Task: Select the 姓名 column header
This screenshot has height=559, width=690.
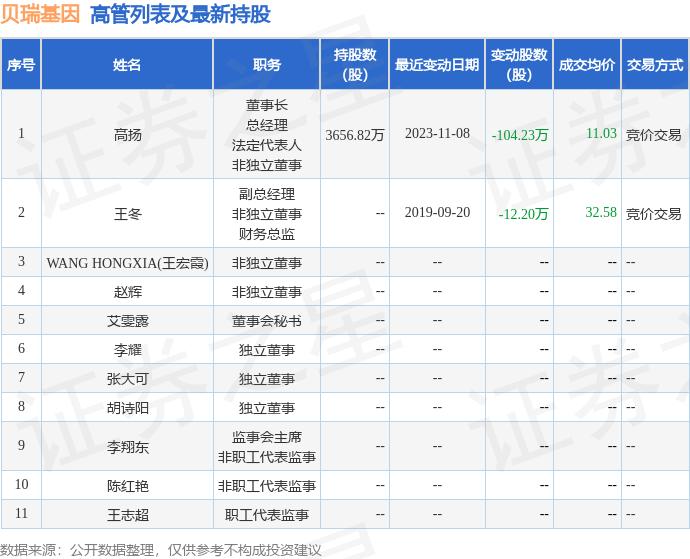Action: tap(127, 65)
